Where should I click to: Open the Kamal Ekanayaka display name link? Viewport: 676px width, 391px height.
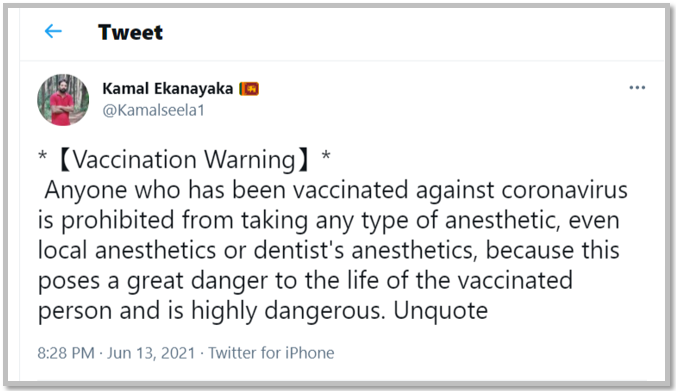coord(168,89)
